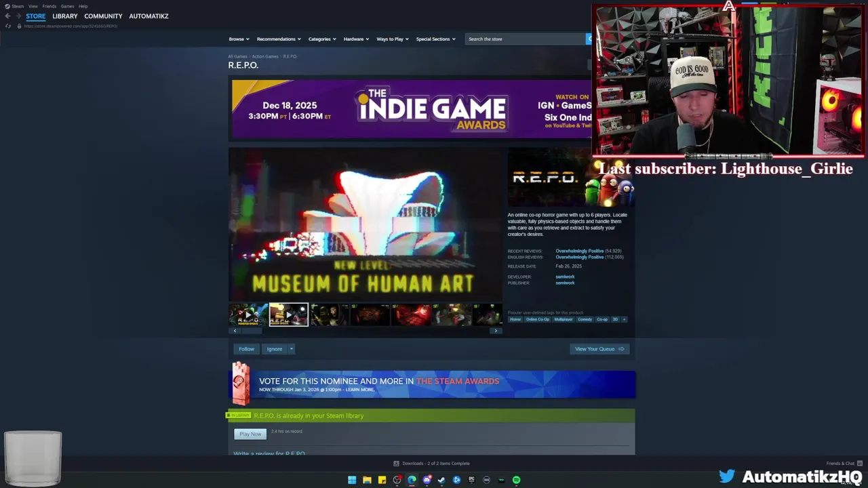Switch to the COMMUNITY tab
The height and width of the screenshot is (488, 868).
click(103, 16)
